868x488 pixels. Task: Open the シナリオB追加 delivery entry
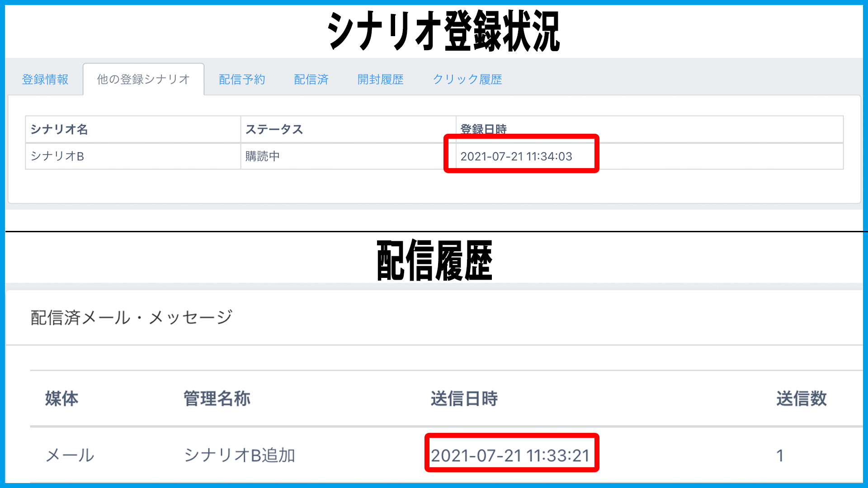click(x=240, y=455)
